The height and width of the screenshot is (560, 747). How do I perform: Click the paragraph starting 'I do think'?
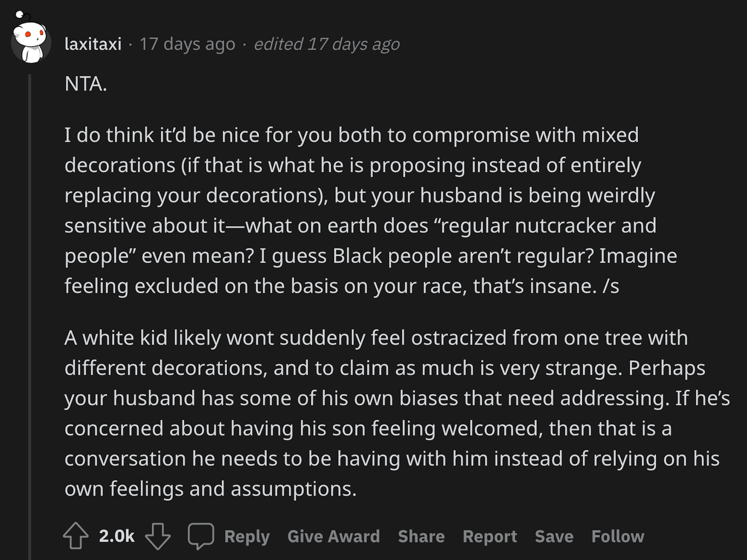tap(371, 211)
